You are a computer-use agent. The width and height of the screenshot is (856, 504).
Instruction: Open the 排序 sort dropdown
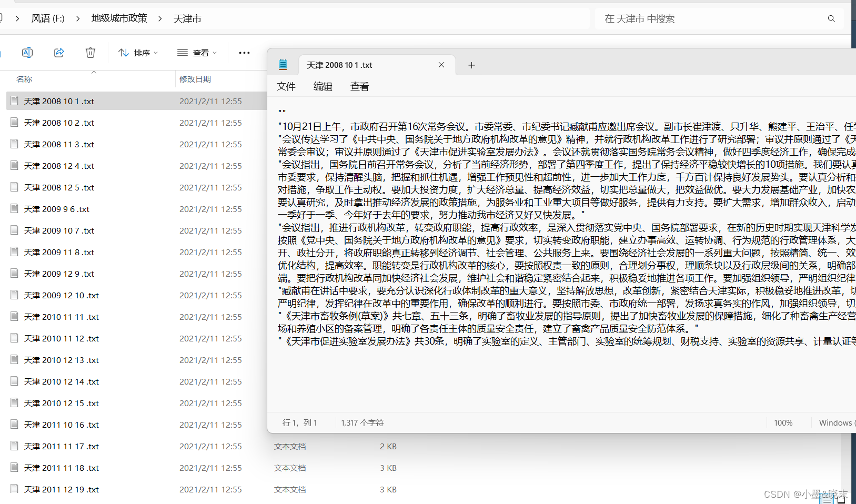[x=138, y=53]
